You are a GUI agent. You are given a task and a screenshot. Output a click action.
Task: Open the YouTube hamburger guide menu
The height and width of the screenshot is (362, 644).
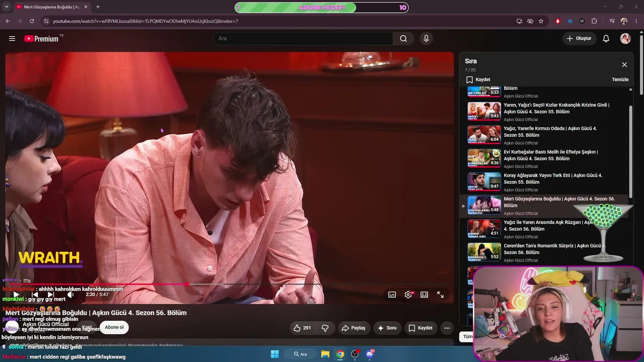point(12,39)
